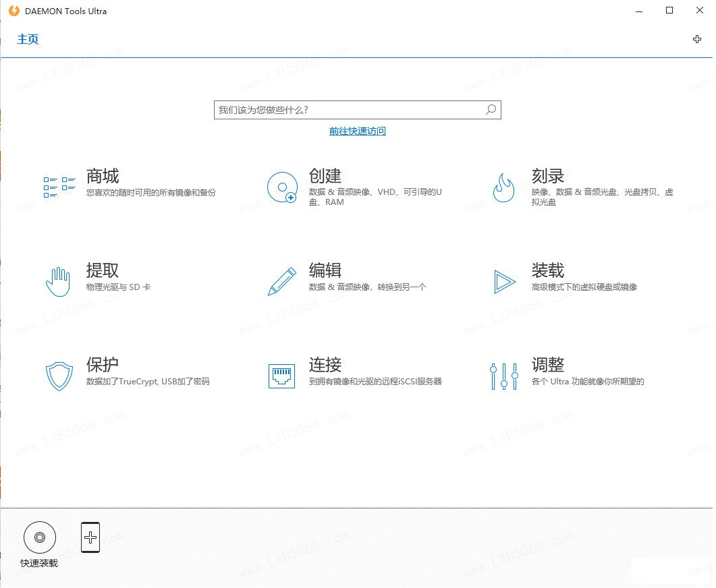This screenshot has width=716, height=588.
Task: Click the DAEMON Tools Ultra window title
Action: [x=65, y=11]
